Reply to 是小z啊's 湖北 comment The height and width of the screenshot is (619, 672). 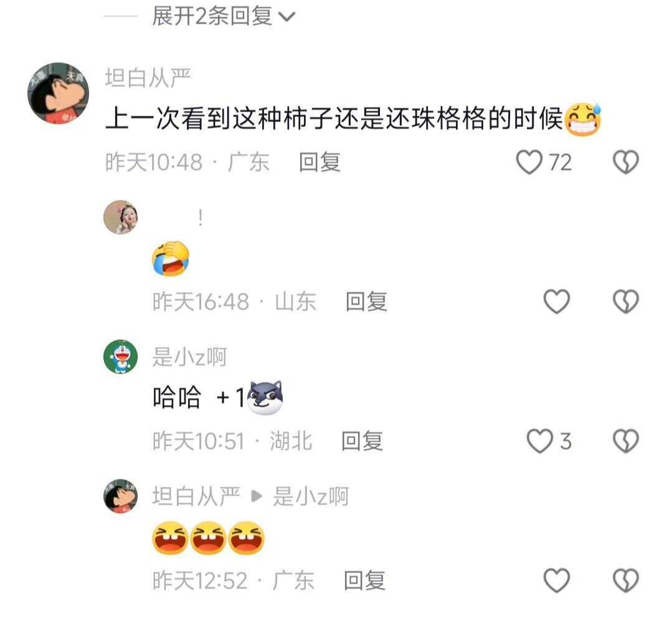pyautogui.click(x=362, y=442)
